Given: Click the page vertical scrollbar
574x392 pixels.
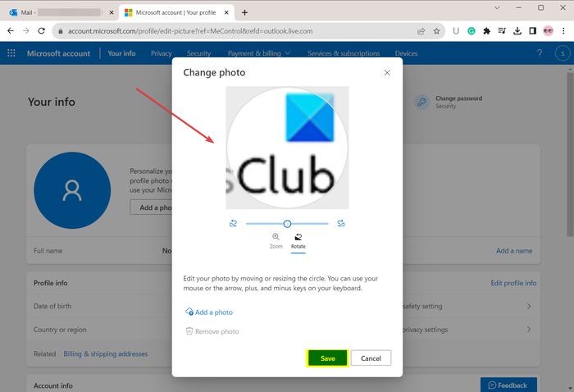Looking at the screenshot, I should coord(570,153).
